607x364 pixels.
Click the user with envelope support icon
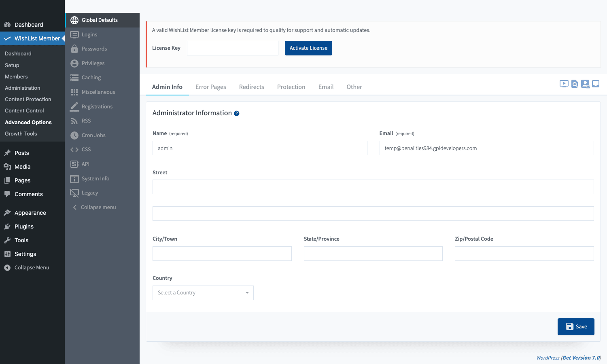(x=585, y=84)
